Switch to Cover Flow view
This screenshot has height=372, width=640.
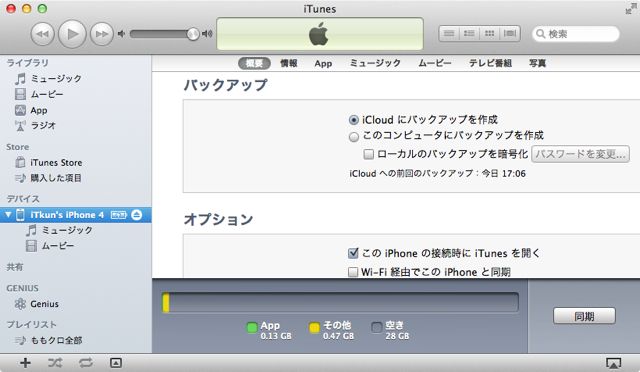pyautogui.click(x=510, y=33)
